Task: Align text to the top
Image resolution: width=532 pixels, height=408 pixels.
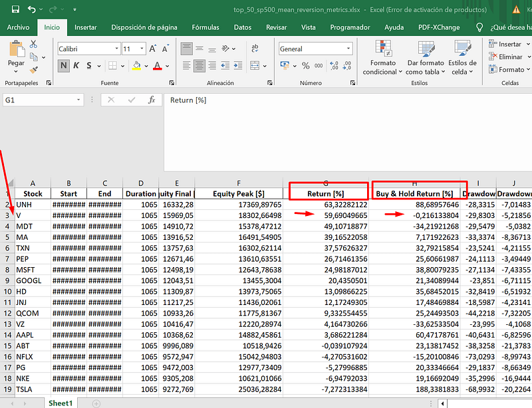Action: pyautogui.click(x=187, y=49)
